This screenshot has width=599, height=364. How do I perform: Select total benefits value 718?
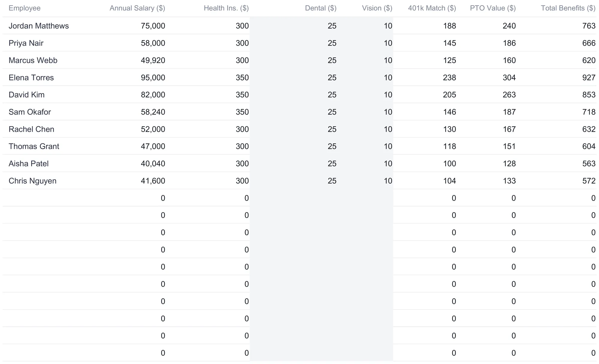point(589,112)
